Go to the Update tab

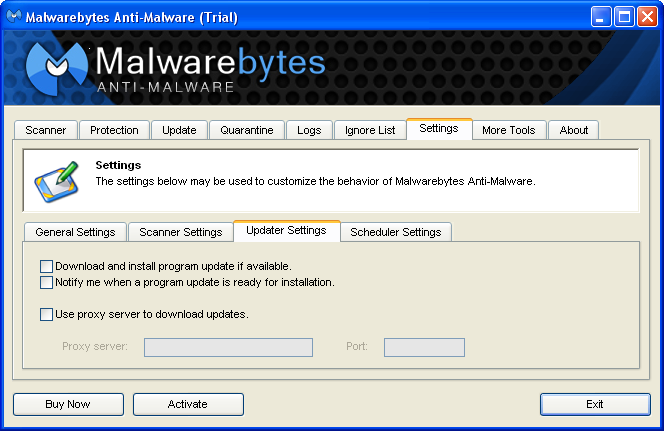[179, 130]
